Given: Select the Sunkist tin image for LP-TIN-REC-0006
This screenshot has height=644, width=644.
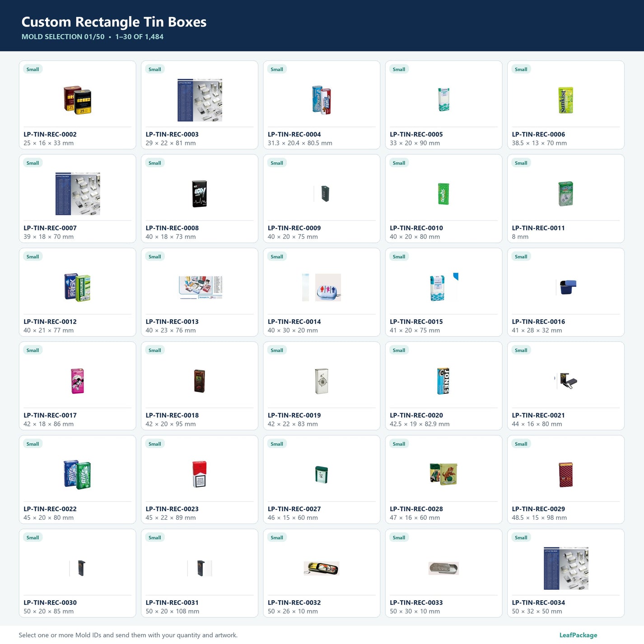Looking at the screenshot, I should click(565, 100).
